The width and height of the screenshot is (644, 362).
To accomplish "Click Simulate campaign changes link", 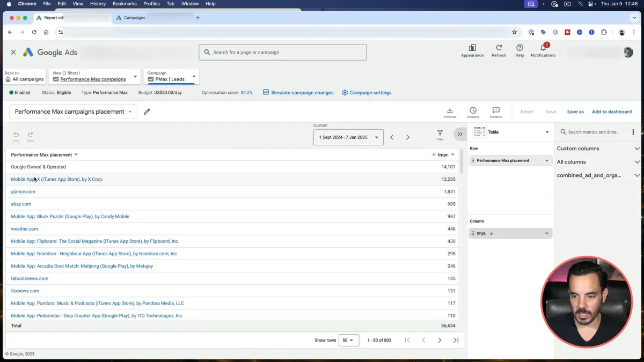I will coord(298,92).
